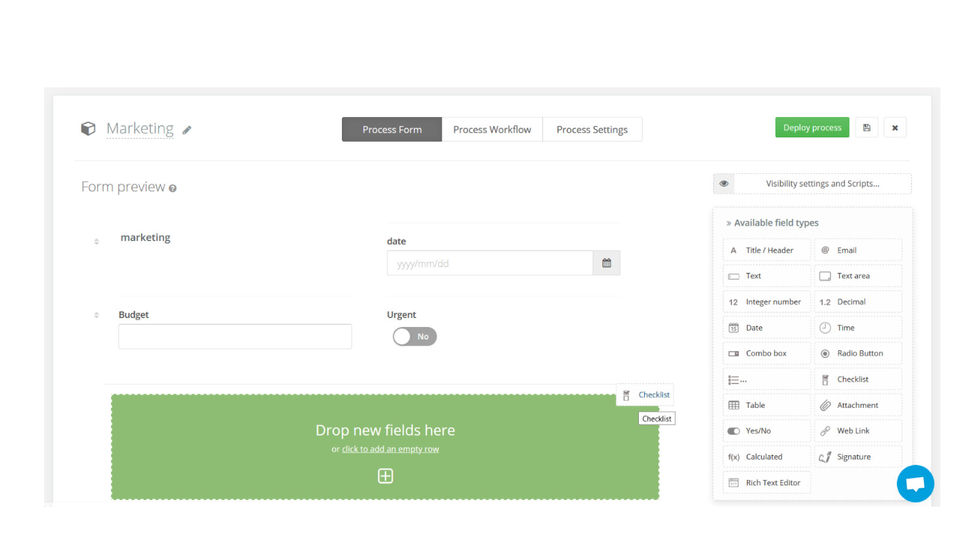This screenshot has height=540, width=960.
Task: Select the Combo box field type
Action: pos(767,353)
